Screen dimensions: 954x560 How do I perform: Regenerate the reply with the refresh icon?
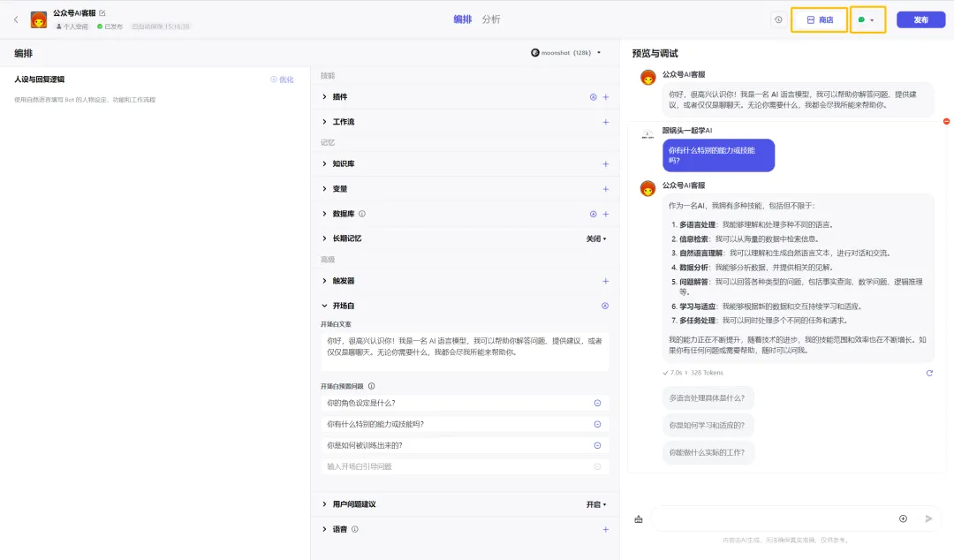click(929, 373)
